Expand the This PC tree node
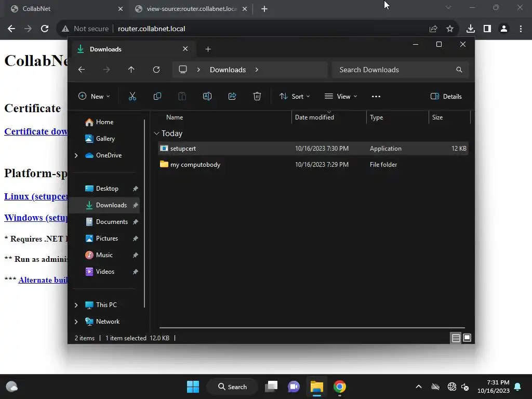The image size is (532, 399). 76,305
